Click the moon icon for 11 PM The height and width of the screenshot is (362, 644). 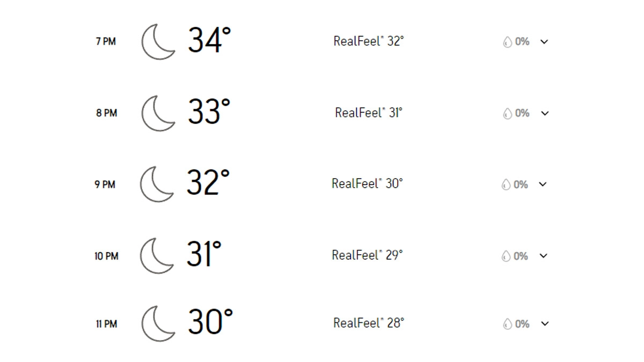[x=158, y=323]
